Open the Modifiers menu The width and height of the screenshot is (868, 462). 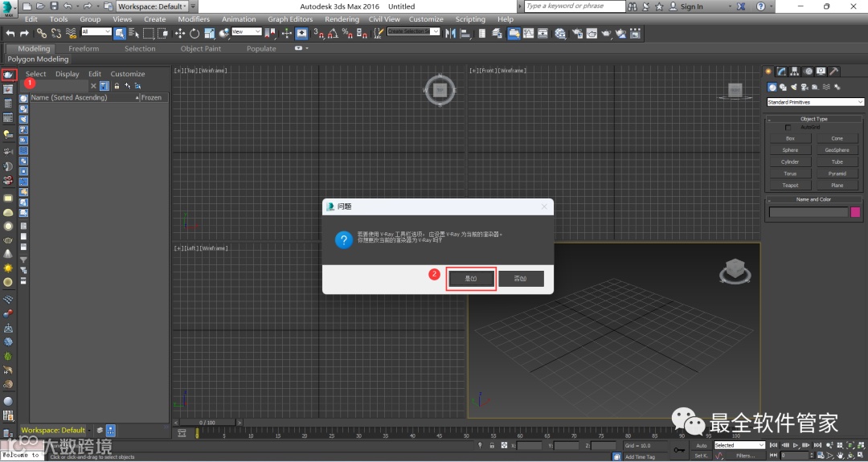click(x=194, y=18)
